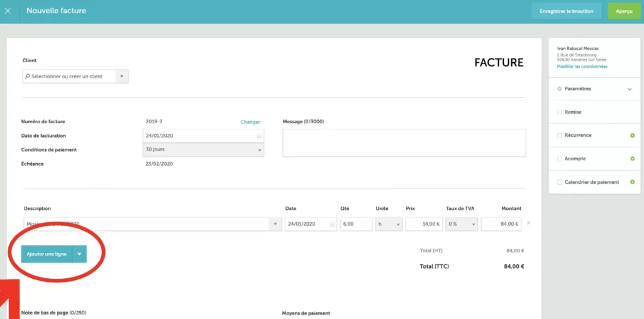Screen dimensions: 644x319
Task: Click into the Message text area
Action: click(x=404, y=143)
